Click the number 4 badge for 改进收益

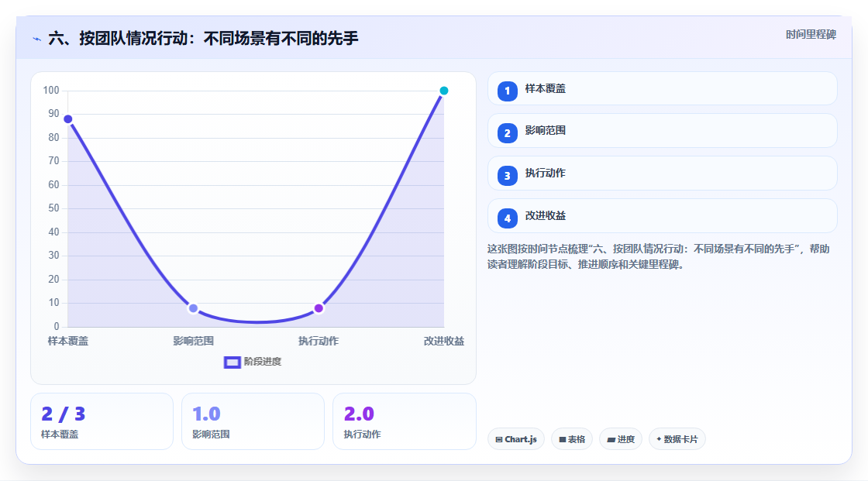[x=507, y=218]
